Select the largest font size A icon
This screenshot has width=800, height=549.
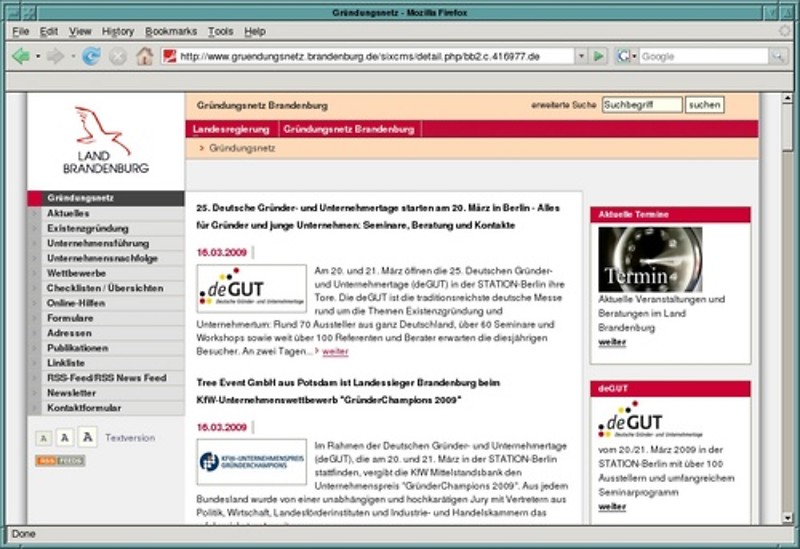pyautogui.click(x=88, y=437)
